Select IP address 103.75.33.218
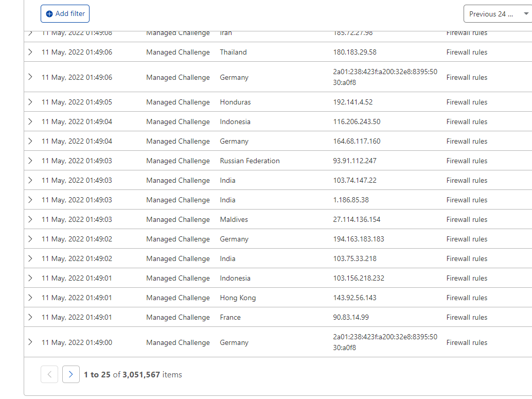532x399 pixels. (354, 258)
